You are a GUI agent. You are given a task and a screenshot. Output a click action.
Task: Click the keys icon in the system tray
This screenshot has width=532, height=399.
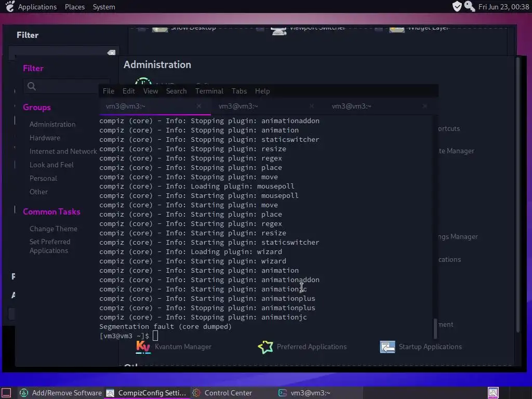[470, 6]
